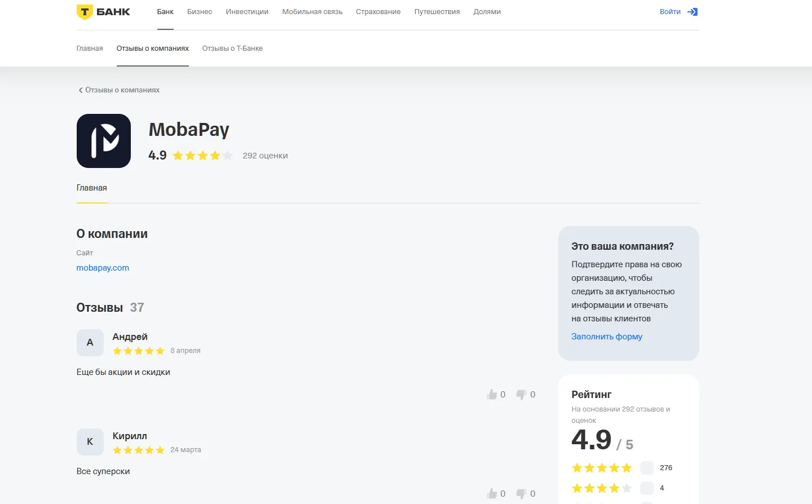Open the mobapay.com website link

(103, 268)
